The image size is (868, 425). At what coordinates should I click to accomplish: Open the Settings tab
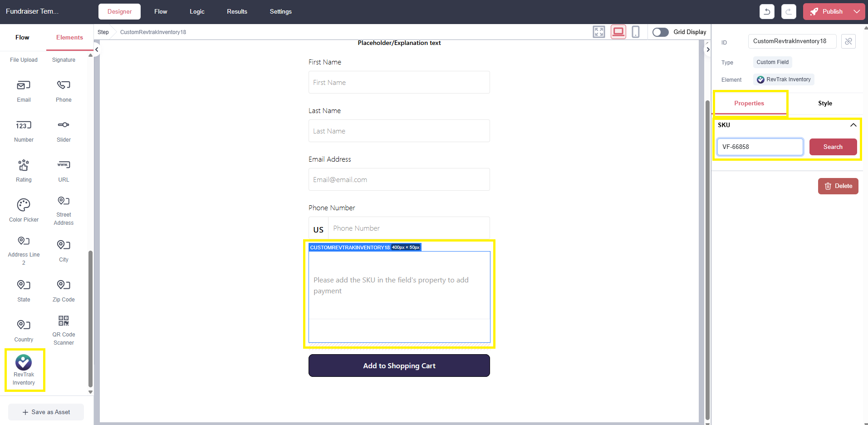(280, 11)
